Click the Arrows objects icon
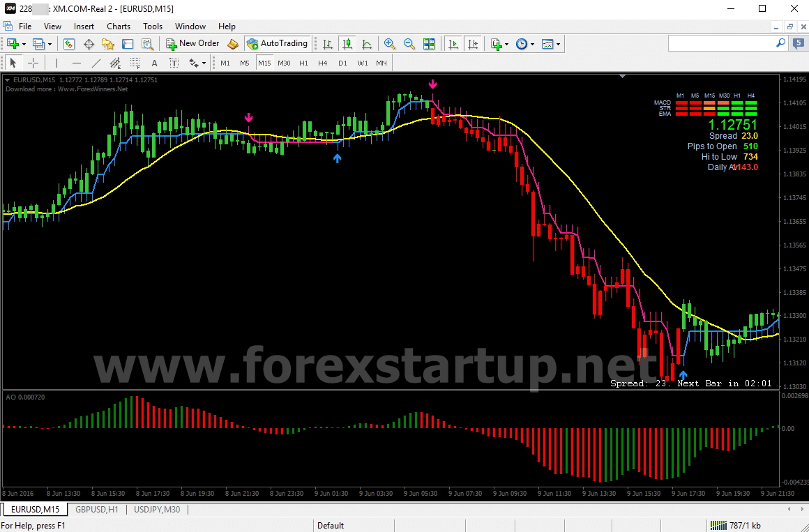This screenshot has height=532, width=809. (x=193, y=63)
